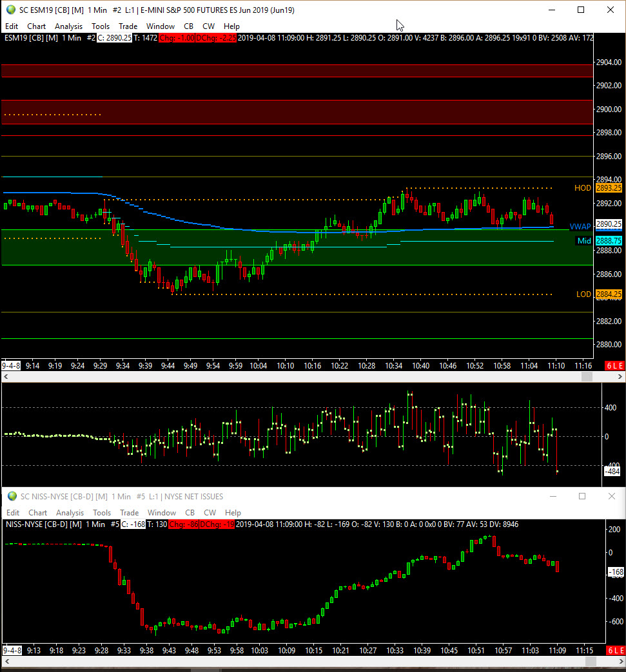This screenshot has height=672, width=626.
Task: Open Help menu in ESM19 window
Action: (231, 26)
